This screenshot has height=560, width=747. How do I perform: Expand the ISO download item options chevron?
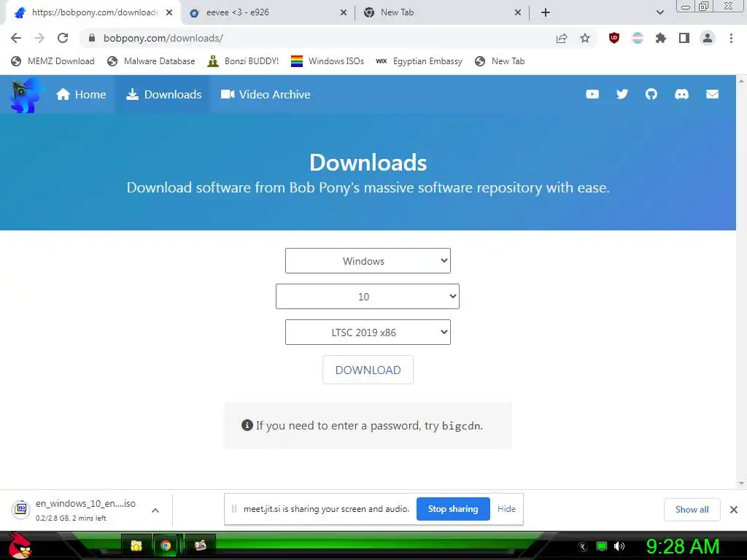pyautogui.click(x=155, y=510)
